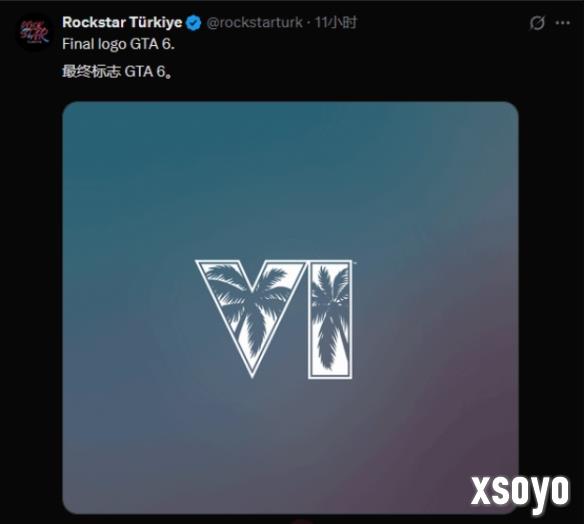Image resolution: width=584 pixels, height=524 pixels.
Task: Click the translated text 最终标志 GTA 6。
Action: [118, 71]
